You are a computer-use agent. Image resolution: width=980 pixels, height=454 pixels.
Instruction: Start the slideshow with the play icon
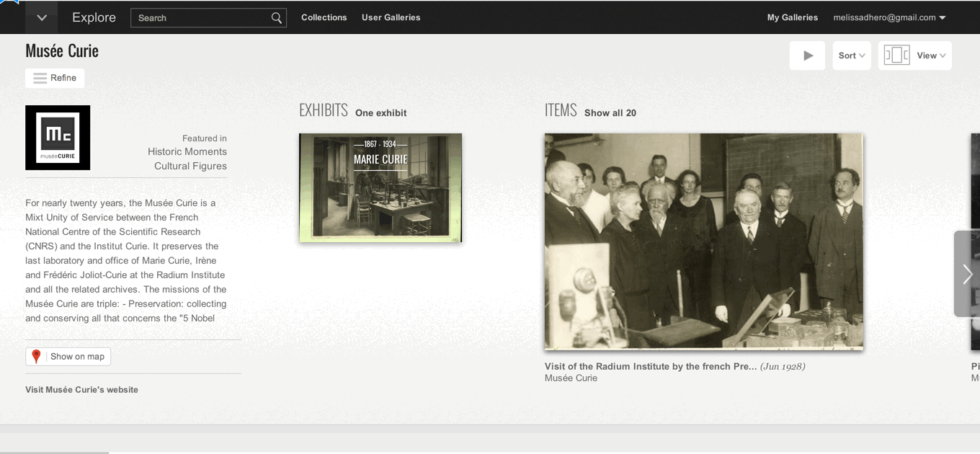click(x=807, y=55)
